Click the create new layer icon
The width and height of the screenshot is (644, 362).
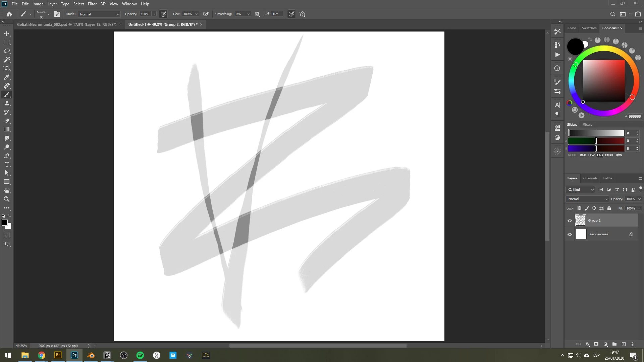(x=624, y=344)
